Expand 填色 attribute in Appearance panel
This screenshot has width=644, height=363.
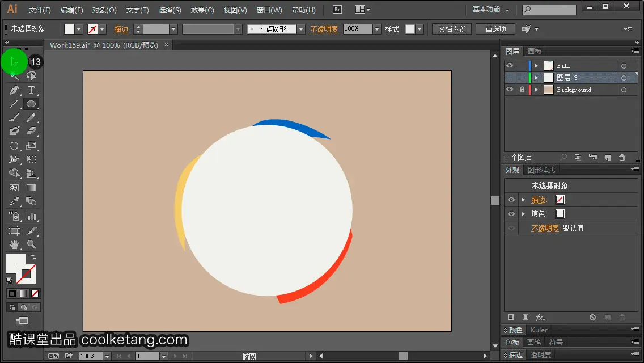click(523, 214)
